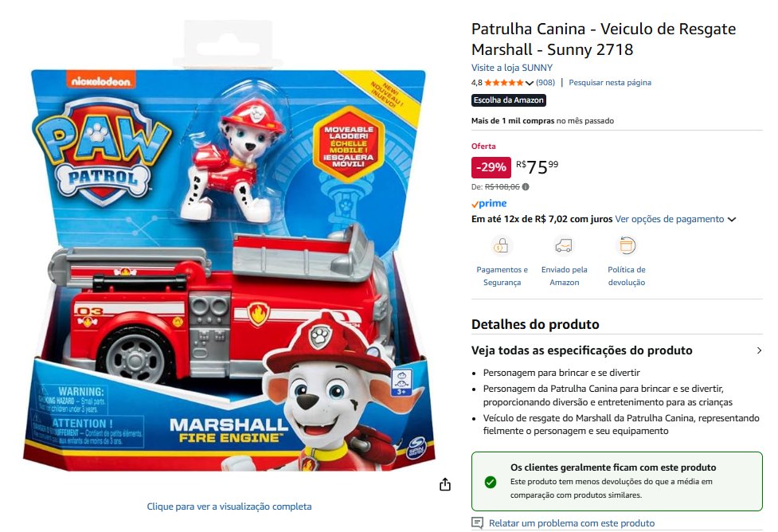This screenshot has height=532, width=778.
Task: Click Relatar um problema com este produto
Action: (x=572, y=523)
